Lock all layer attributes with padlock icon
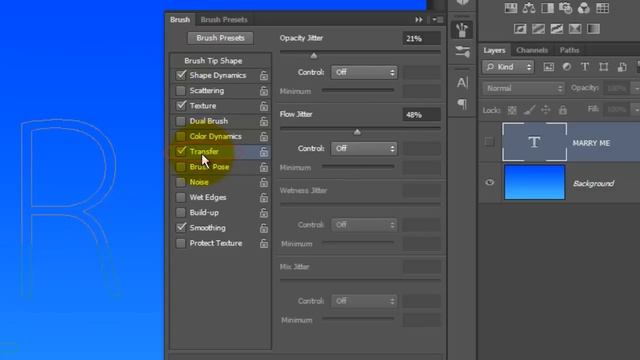 pos(562,110)
